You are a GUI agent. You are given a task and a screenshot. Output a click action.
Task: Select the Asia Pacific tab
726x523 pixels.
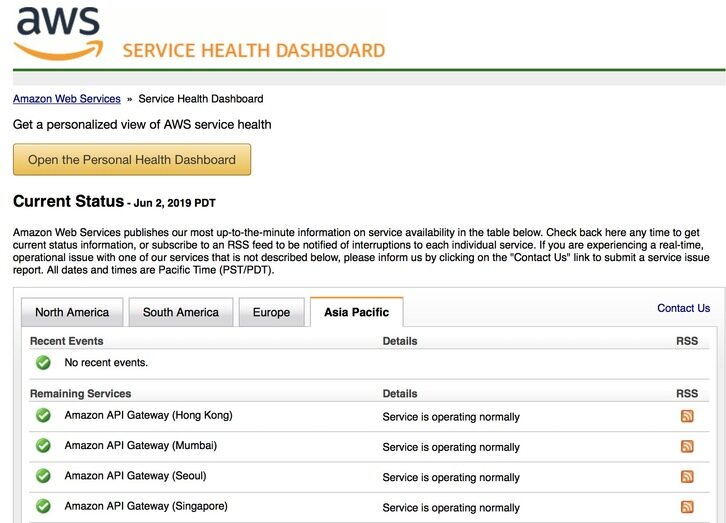coord(356,312)
